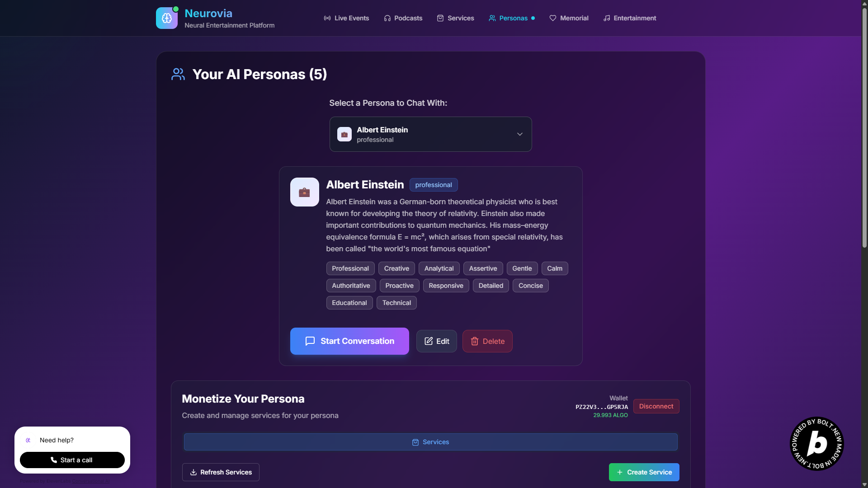Go to the Podcasts section

tap(403, 18)
